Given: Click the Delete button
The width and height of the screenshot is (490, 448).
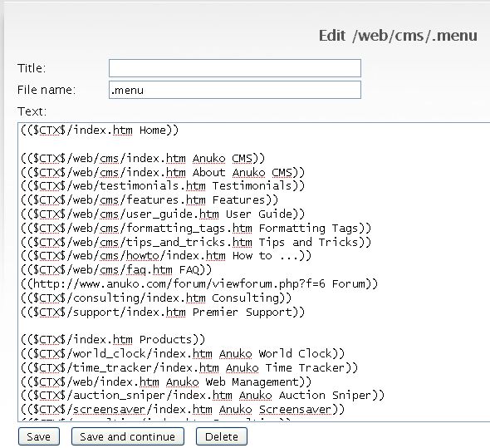Looking at the screenshot, I should (x=222, y=436).
